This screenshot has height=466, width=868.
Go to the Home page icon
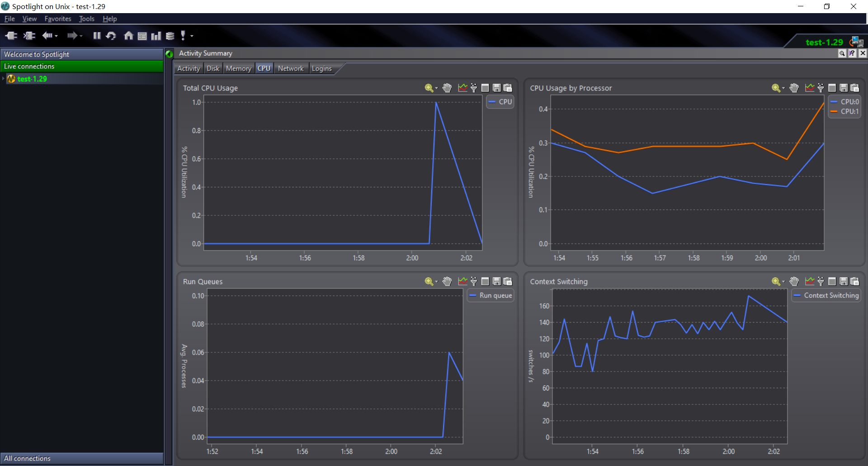tap(128, 36)
